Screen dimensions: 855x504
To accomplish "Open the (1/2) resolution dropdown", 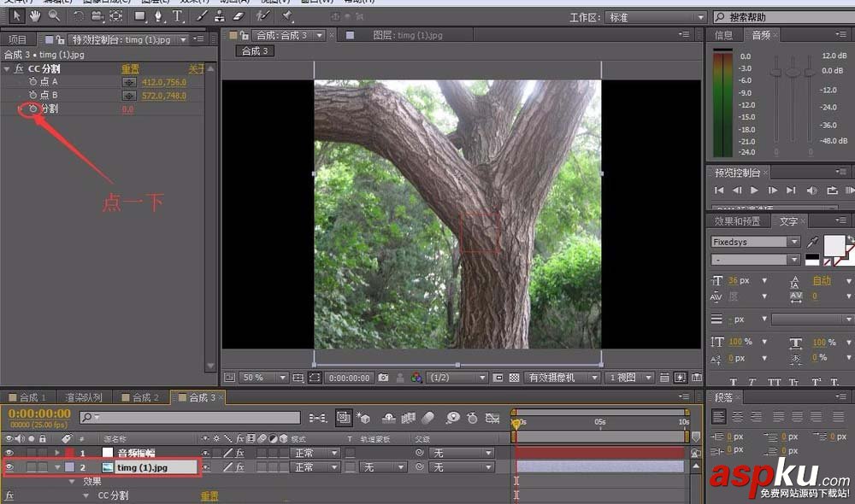I will 457,377.
